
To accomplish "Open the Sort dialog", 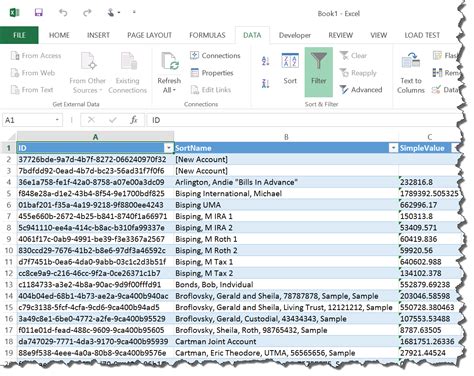I will [x=290, y=69].
